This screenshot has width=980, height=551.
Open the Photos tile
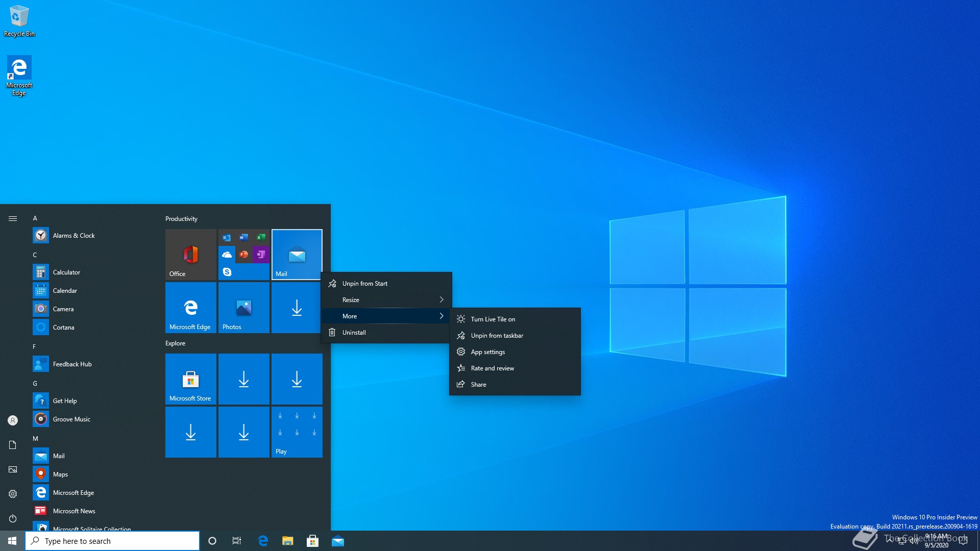244,308
